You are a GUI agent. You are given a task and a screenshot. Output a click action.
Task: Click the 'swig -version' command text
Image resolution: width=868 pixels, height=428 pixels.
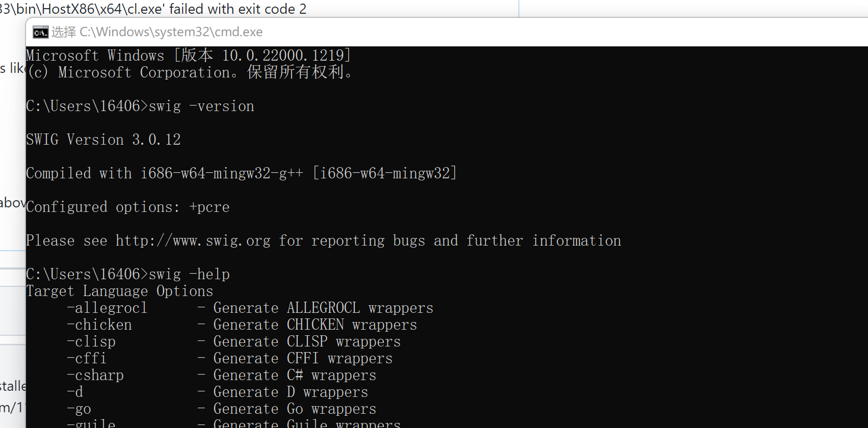coord(200,105)
